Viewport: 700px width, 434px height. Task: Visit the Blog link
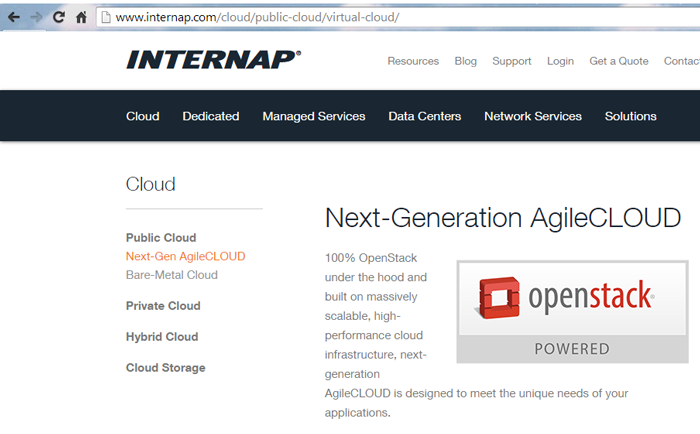[x=466, y=61]
